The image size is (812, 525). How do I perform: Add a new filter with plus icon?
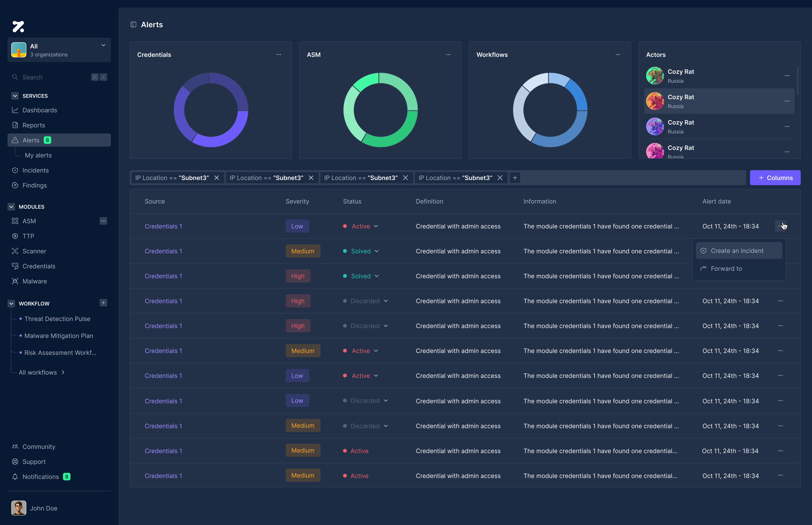click(515, 178)
